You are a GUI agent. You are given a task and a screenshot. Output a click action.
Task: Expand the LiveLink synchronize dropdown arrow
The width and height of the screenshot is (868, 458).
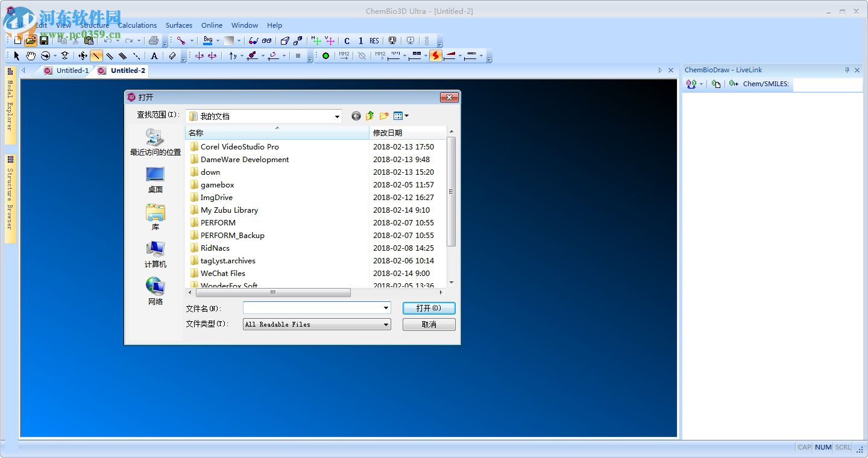tap(701, 84)
